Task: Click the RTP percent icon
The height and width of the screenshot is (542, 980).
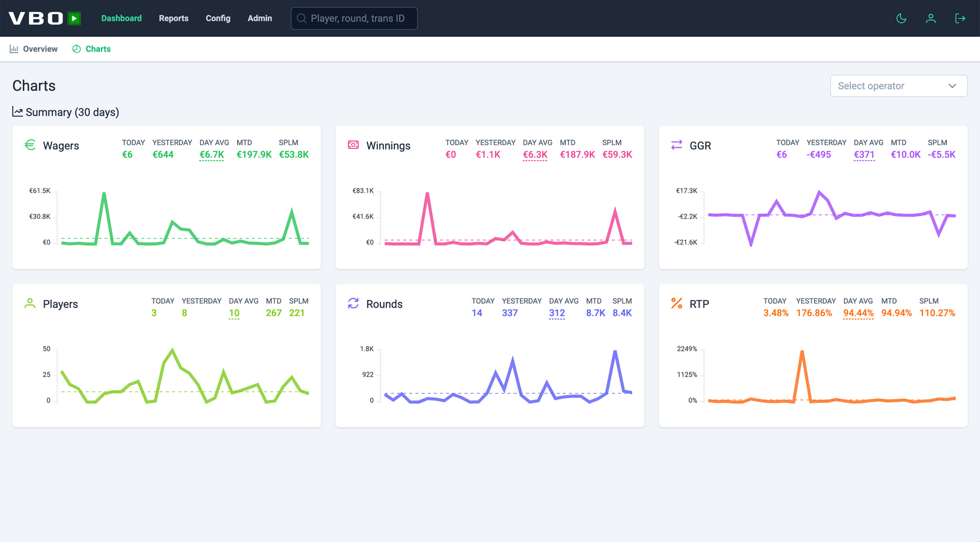Action: [x=677, y=304]
